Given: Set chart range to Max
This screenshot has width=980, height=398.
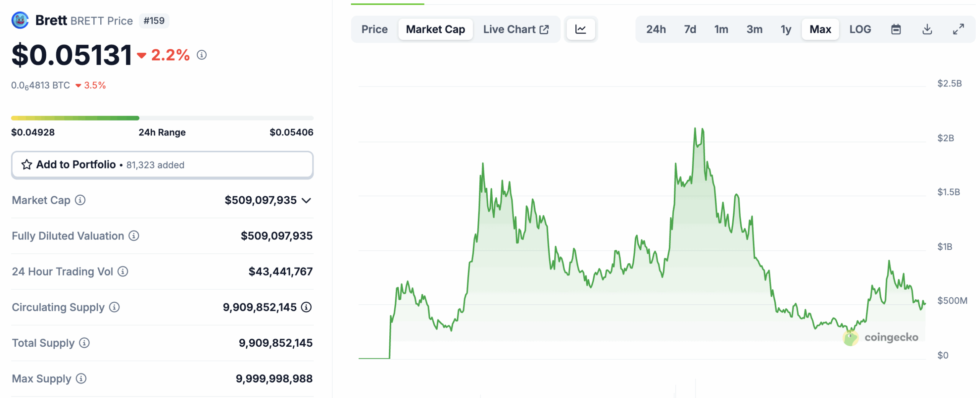Looking at the screenshot, I should (x=820, y=29).
